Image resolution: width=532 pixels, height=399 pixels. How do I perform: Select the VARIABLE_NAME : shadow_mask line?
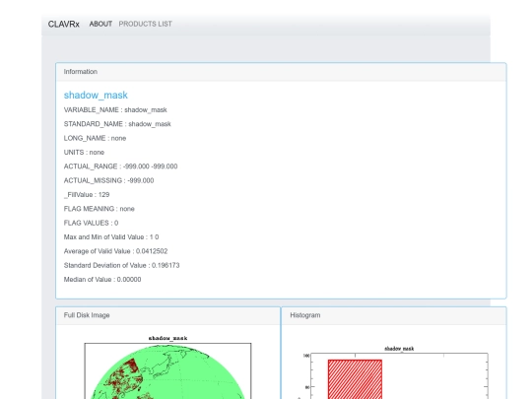click(115, 110)
